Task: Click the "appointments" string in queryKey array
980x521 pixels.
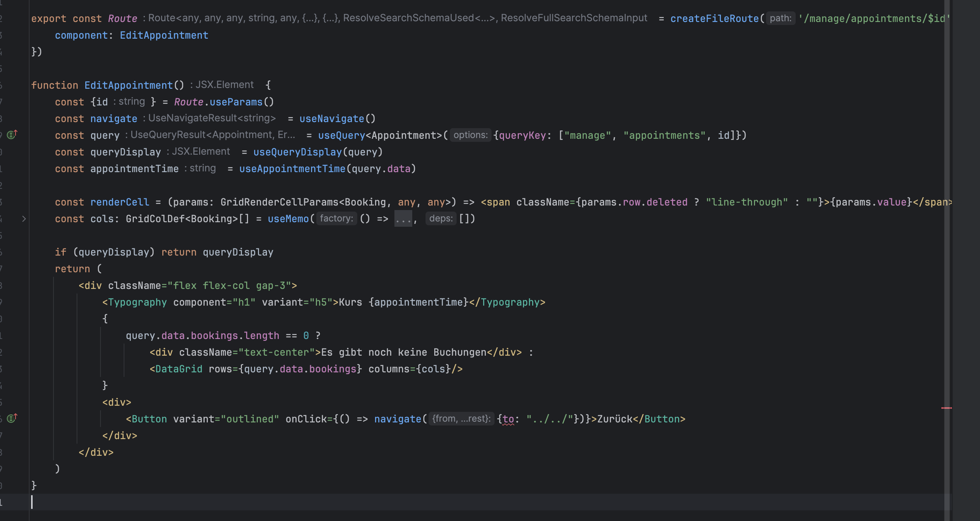Action: (x=664, y=135)
